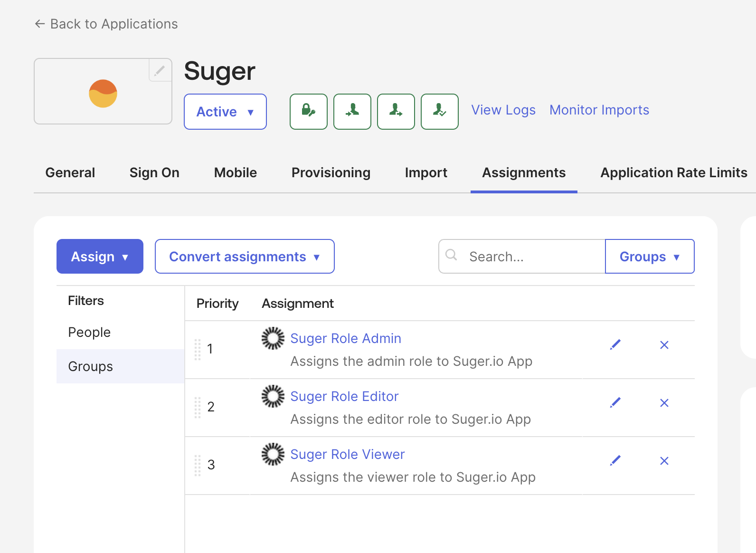Click the lock and key sign-on icon
The width and height of the screenshot is (756, 553).
click(308, 112)
